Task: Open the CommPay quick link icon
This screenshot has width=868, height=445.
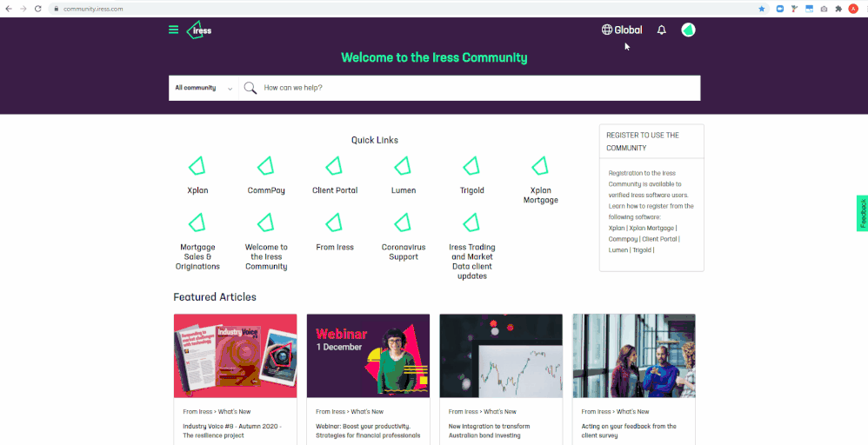Action: (266, 166)
